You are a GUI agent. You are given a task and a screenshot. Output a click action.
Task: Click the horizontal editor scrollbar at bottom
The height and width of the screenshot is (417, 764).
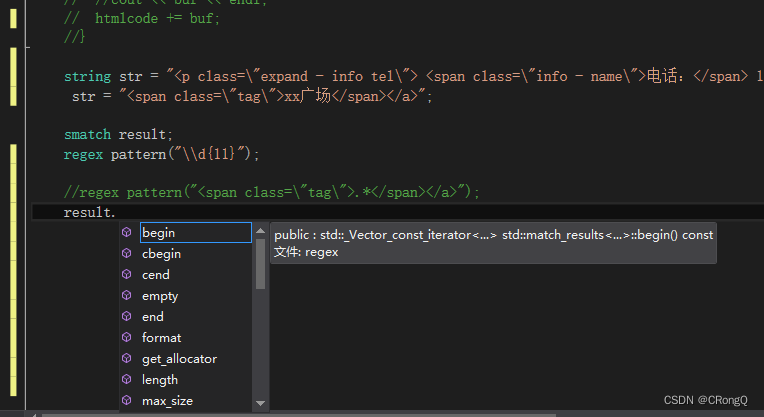click(299, 415)
